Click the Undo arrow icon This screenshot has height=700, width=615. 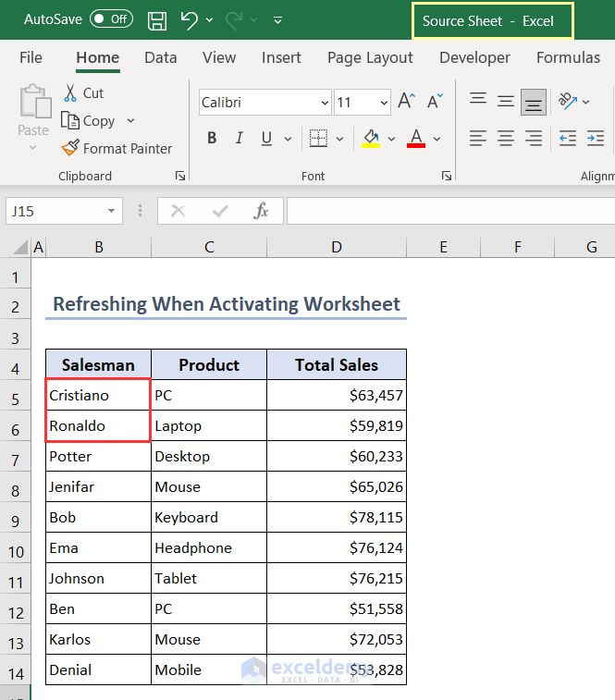tap(189, 19)
